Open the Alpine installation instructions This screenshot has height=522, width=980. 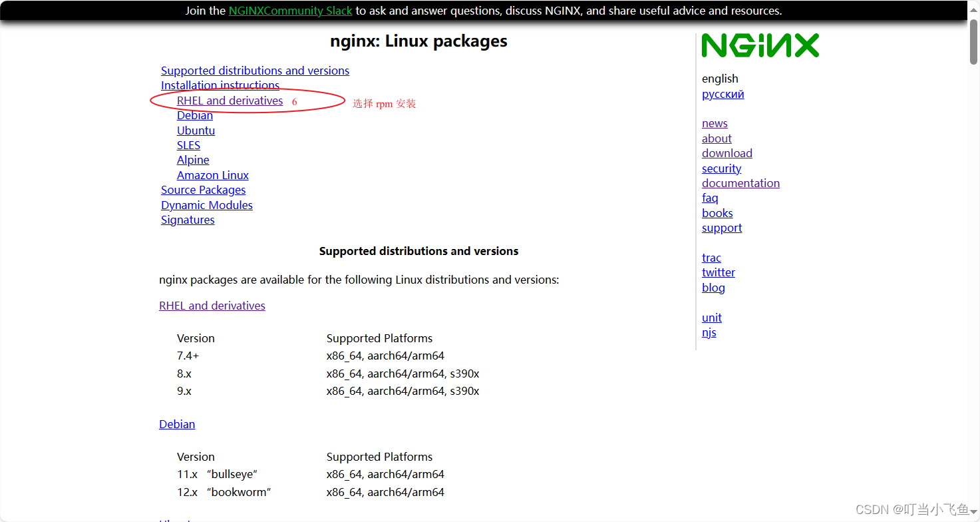click(x=192, y=160)
